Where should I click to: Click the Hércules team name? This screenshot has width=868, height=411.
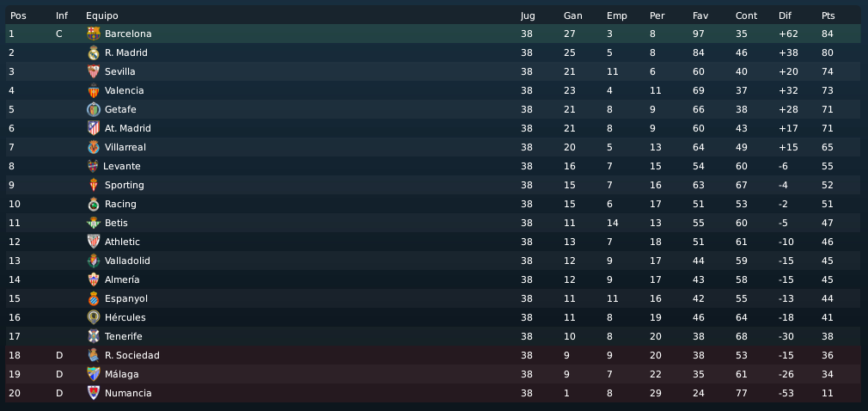[125, 317]
